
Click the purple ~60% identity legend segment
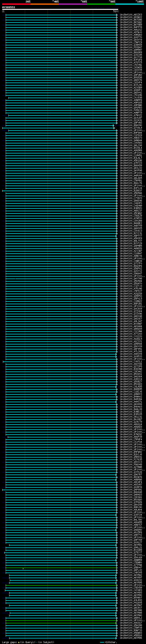click(73, 4)
